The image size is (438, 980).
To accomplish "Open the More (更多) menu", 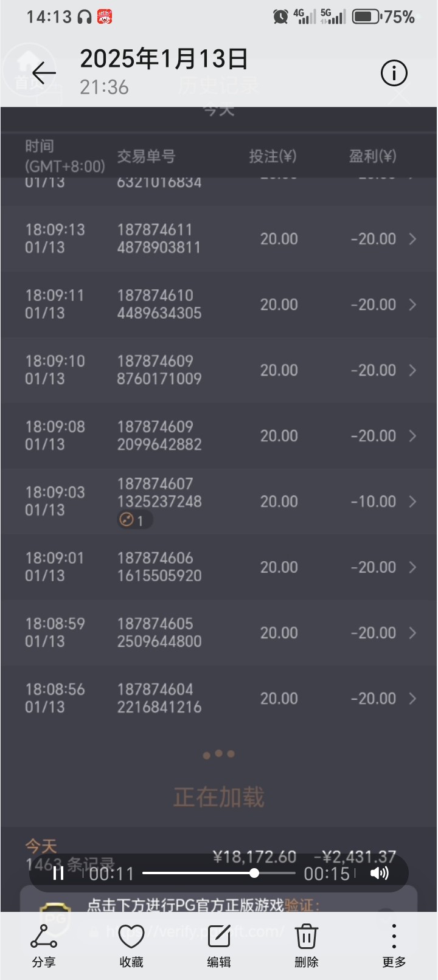I will [x=394, y=944].
